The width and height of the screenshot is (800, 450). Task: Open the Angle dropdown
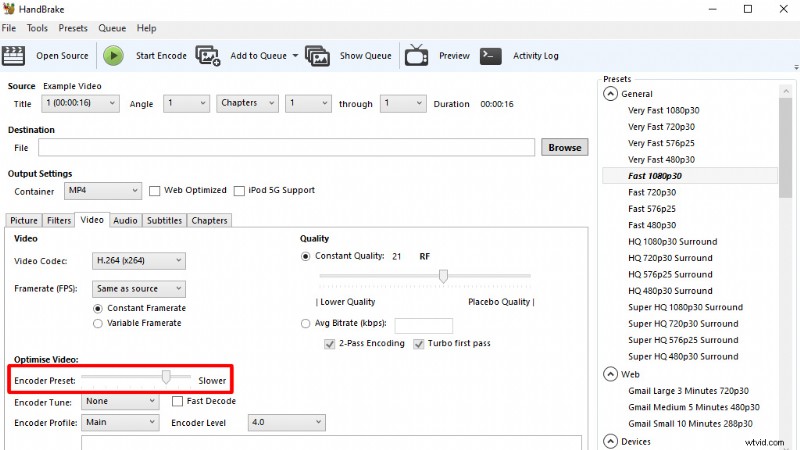(x=186, y=103)
